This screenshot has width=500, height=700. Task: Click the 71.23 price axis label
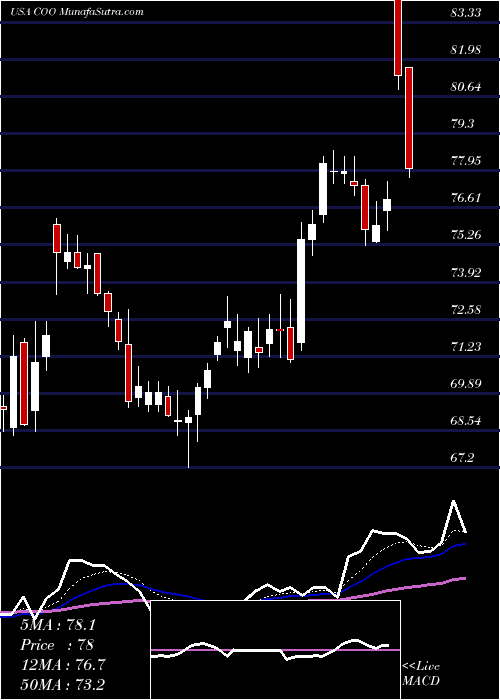click(466, 346)
